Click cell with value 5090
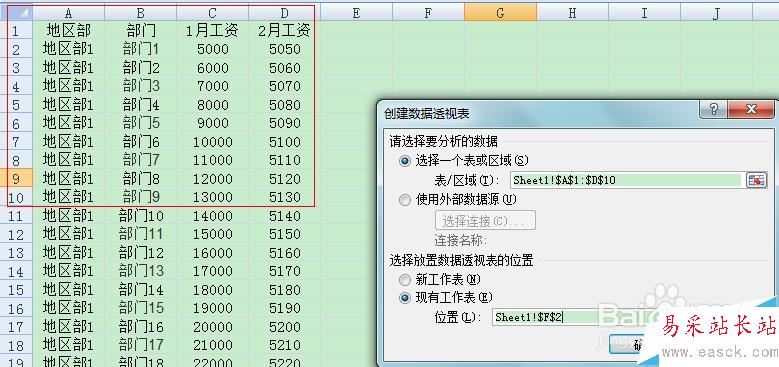This screenshot has width=779, height=367. coord(285,123)
